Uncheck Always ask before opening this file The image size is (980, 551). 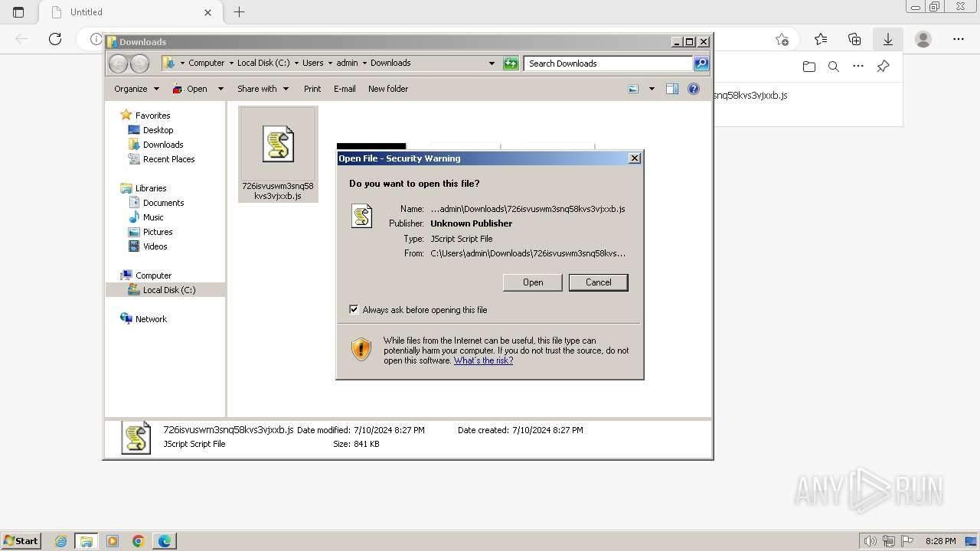pyautogui.click(x=354, y=310)
